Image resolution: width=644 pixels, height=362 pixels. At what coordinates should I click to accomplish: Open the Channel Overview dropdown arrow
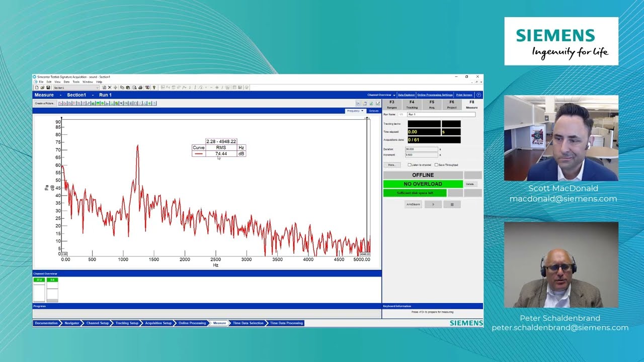click(x=394, y=95)
